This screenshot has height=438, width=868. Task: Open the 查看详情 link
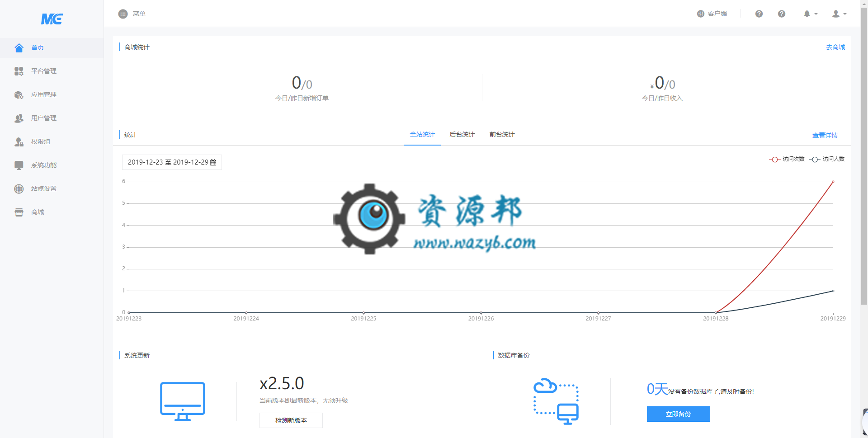[x=825, y=135]
